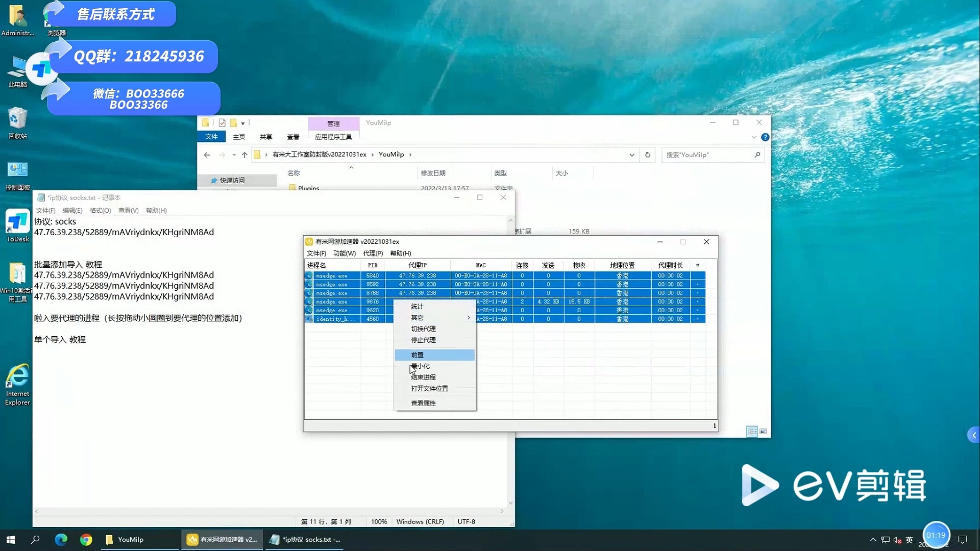Choose 最小化 in the context menu
This screenshot has height=551, width=980.
[x=435, y=366]
